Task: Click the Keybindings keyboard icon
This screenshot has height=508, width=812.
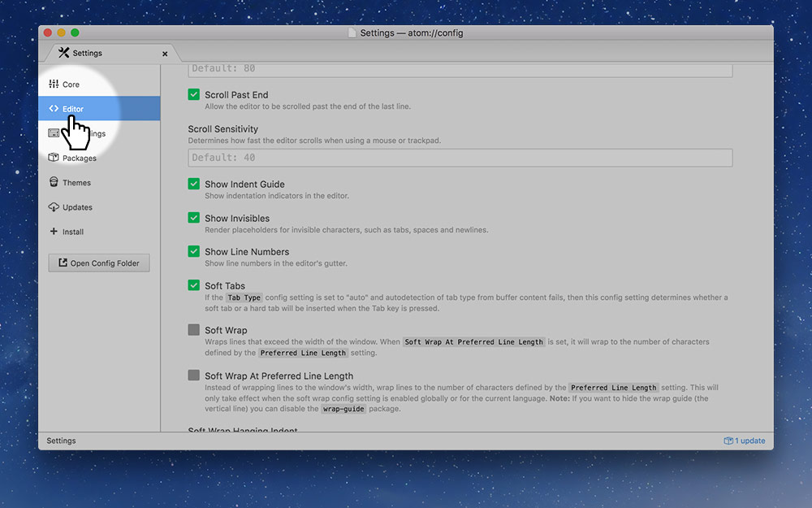Action: tap(54, 133)
